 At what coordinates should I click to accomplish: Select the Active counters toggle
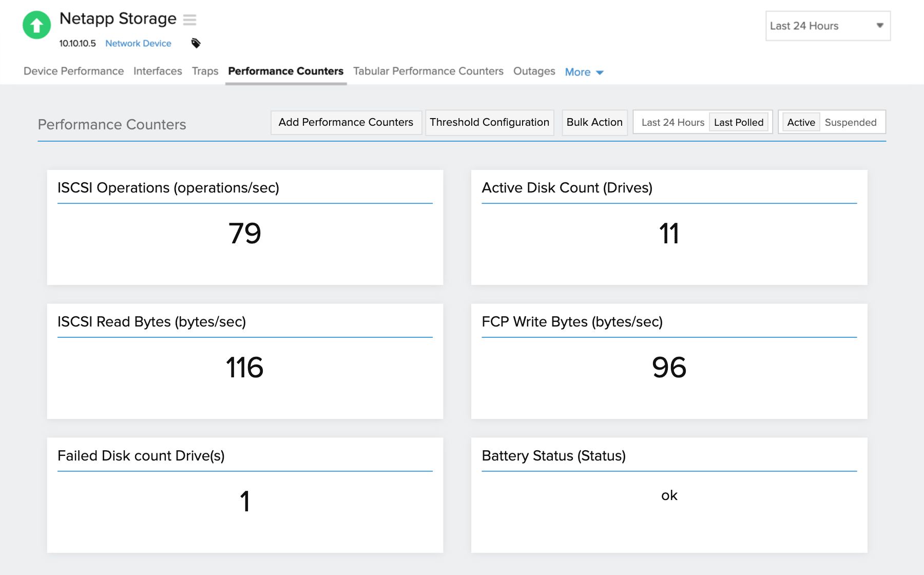point(800,122)
